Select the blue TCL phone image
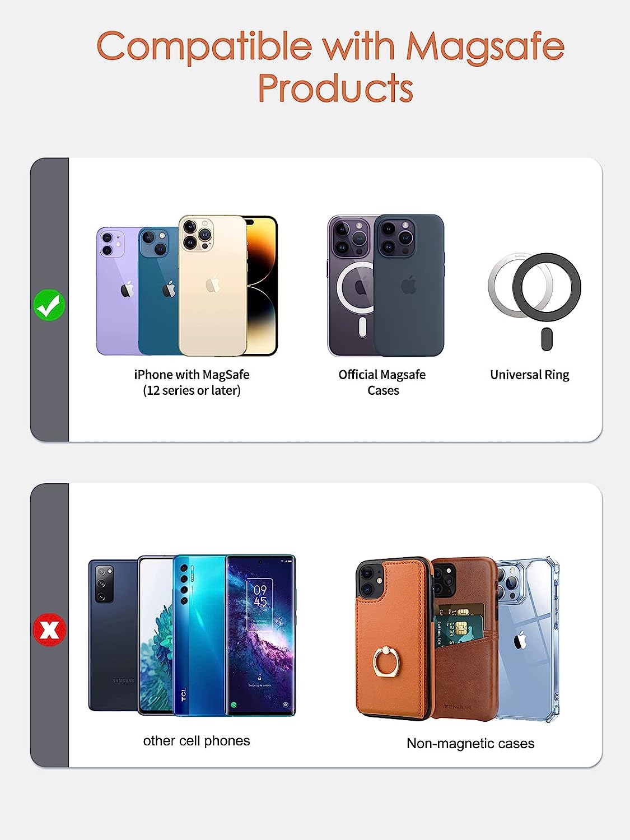This screenshot has width=630, height=840. pos(200,635)
